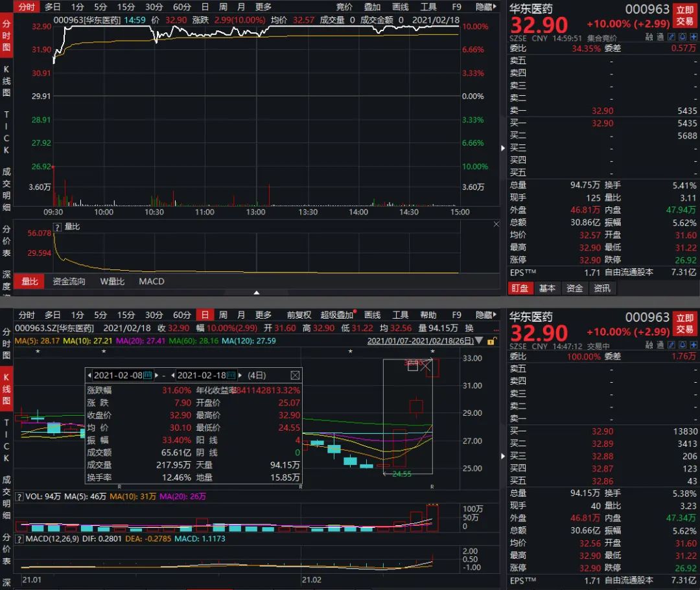The height and width of the screenshot is (590, 700).
Task: Open the VOL indicator help question-mark icon
Action: coord(19,496)
